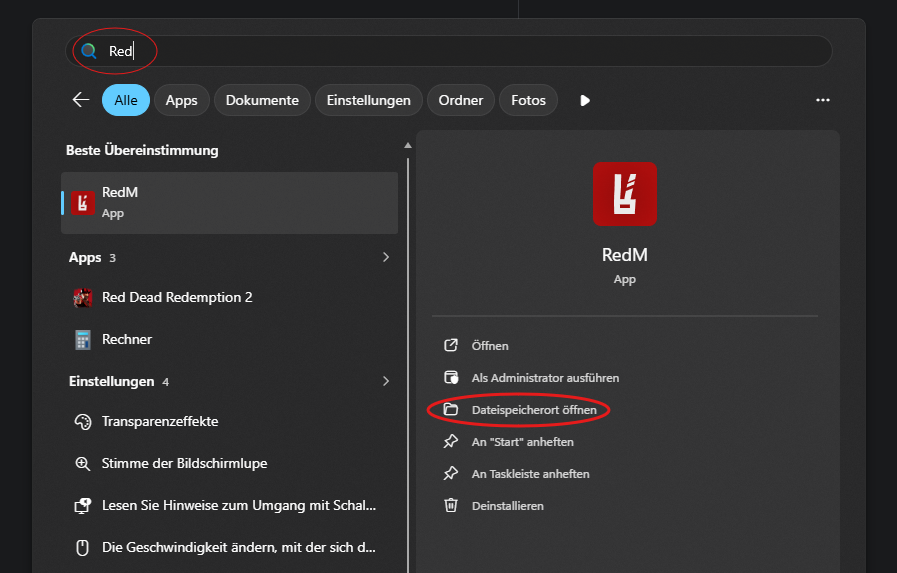Click the Transparenzeffekte palette icon
The width and height of the screenshot is (897, 573).
[x=82, y=421]
